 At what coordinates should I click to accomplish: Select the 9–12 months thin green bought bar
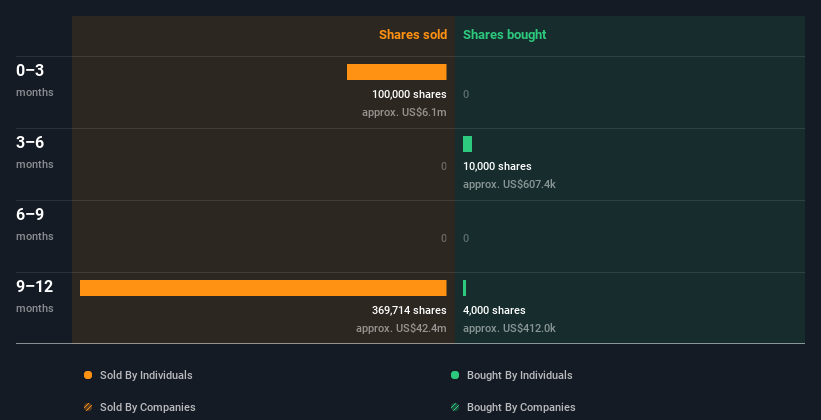(464, 288)
